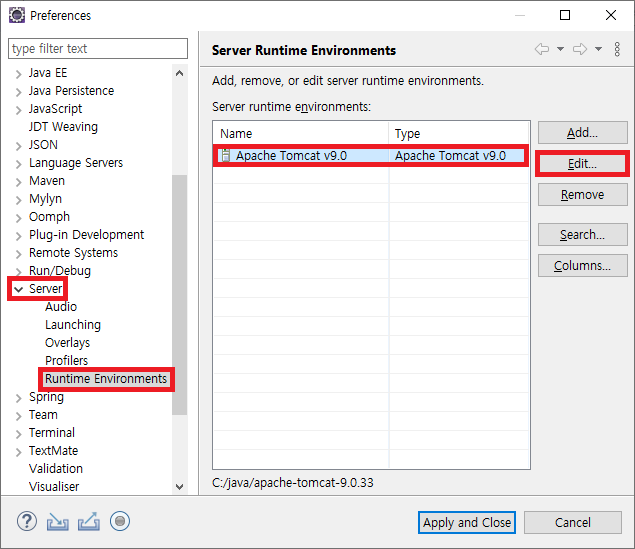The height and width of the screenshot is (549, 635).
Task: Click the Tomcat server icon in the table
Action: [226, 155]
